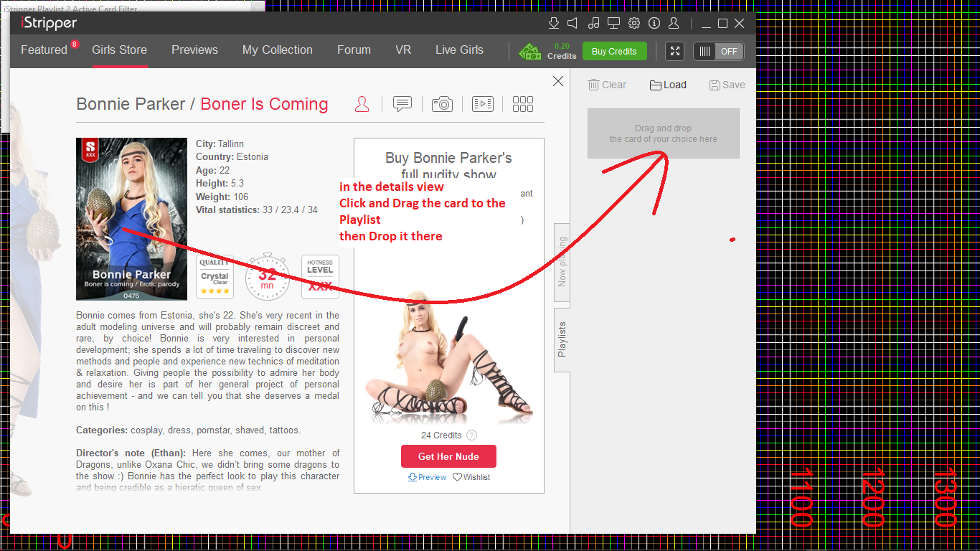Click the megaphone announcements icon
This screenshot has height=551, width=980.
pos(573,23)
